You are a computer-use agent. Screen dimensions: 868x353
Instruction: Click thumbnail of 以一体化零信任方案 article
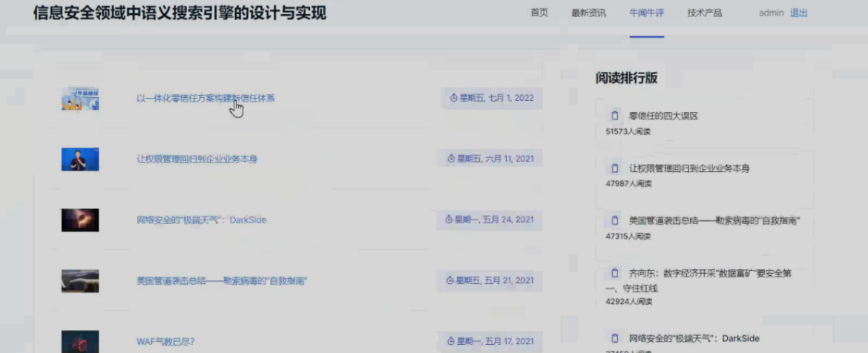[80, 99]
